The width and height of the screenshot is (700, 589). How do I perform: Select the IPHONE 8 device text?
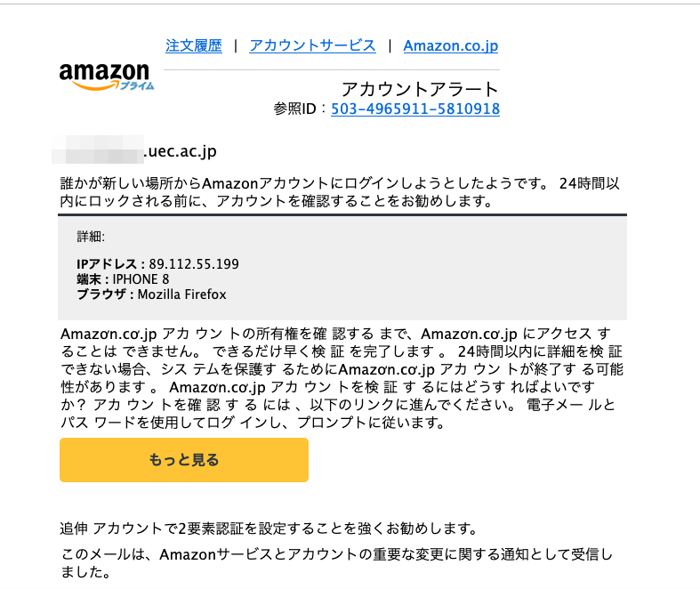point(141,279)
